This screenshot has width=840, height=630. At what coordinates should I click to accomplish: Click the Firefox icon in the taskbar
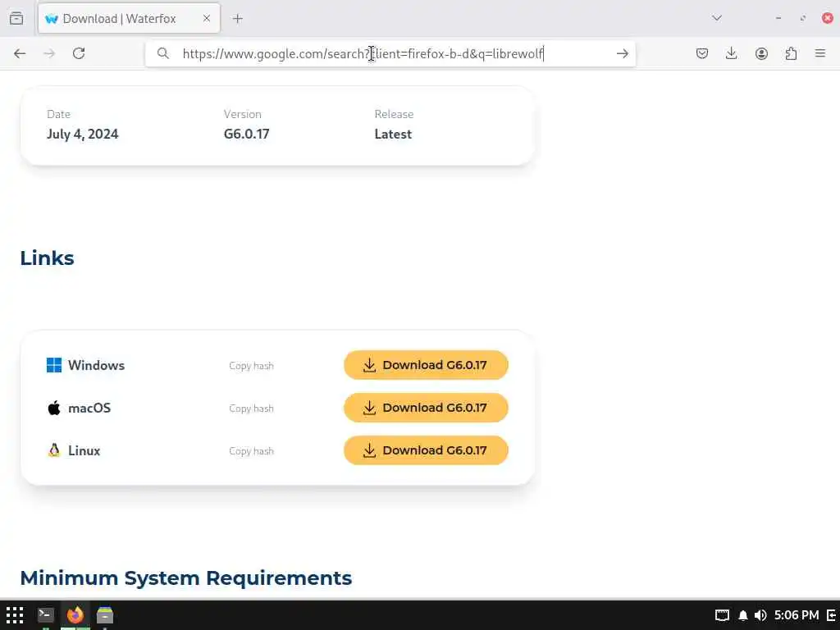tap(75, 615)
